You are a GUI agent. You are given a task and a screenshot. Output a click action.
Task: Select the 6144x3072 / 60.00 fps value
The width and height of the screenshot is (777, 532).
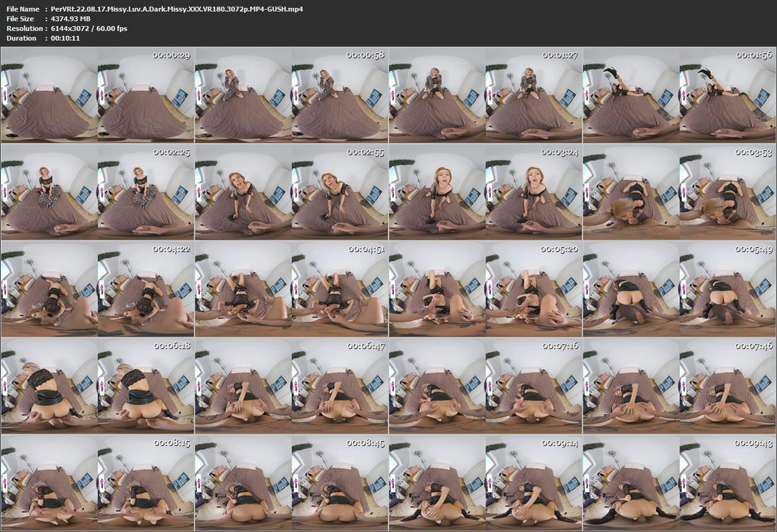click(x=89, y=29)
